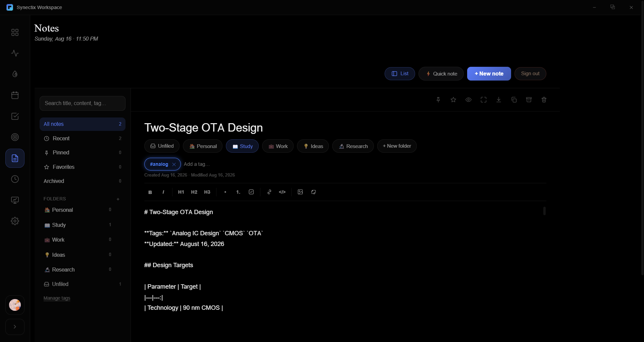Open the goals target icon in sidebar
Screen dimensions: 644x342
(x=15, y=137)
